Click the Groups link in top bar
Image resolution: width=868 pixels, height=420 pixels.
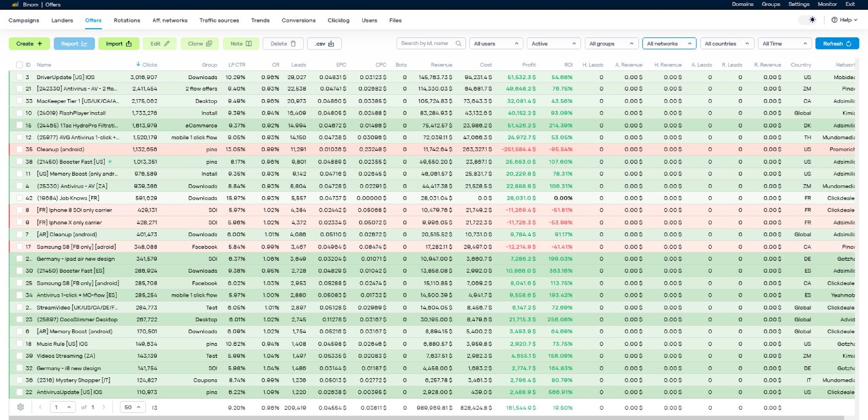click(770, 4)
